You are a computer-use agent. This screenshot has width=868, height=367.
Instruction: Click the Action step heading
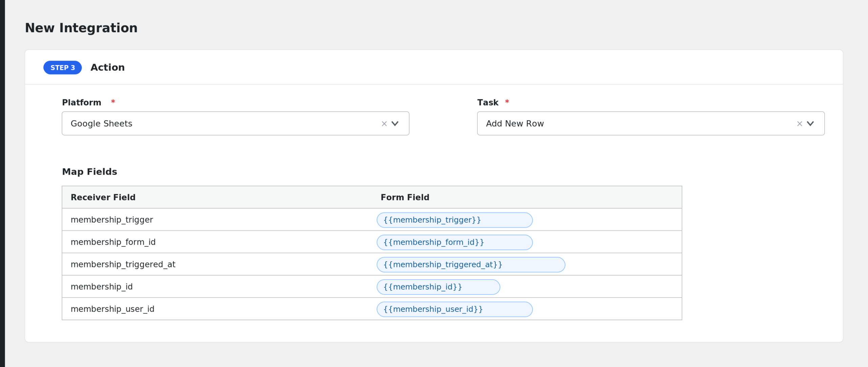click(107, 67)
